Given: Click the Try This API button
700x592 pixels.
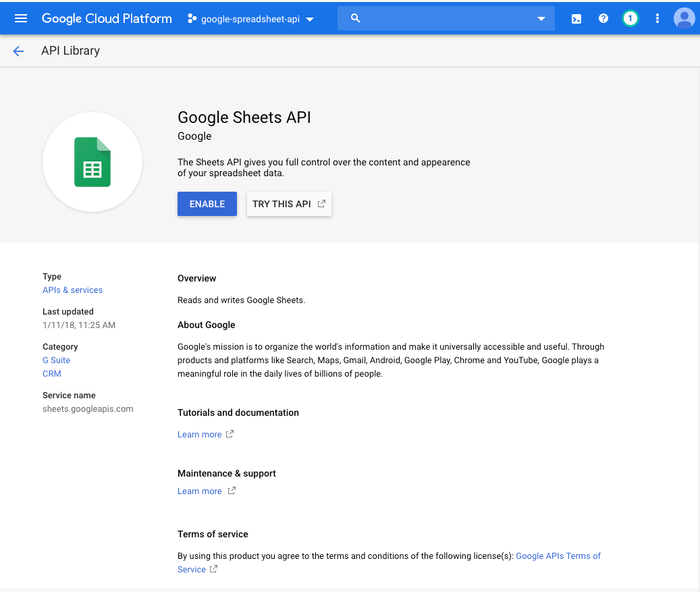Looking at the screenshot, I should pos(289,204).
